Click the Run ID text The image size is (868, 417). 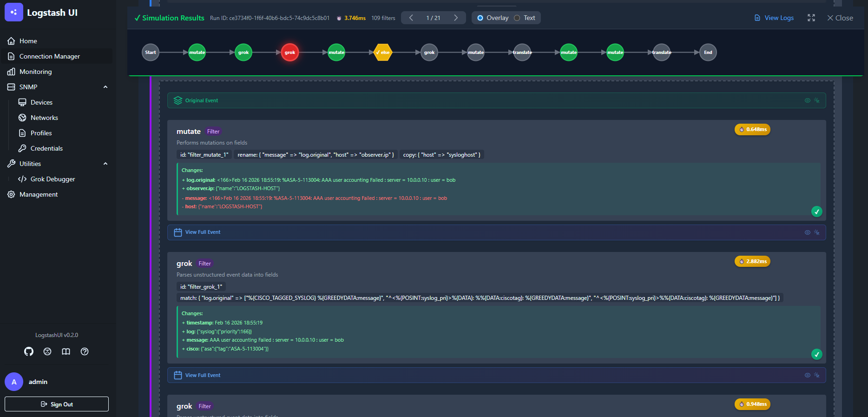coord(270,18)
